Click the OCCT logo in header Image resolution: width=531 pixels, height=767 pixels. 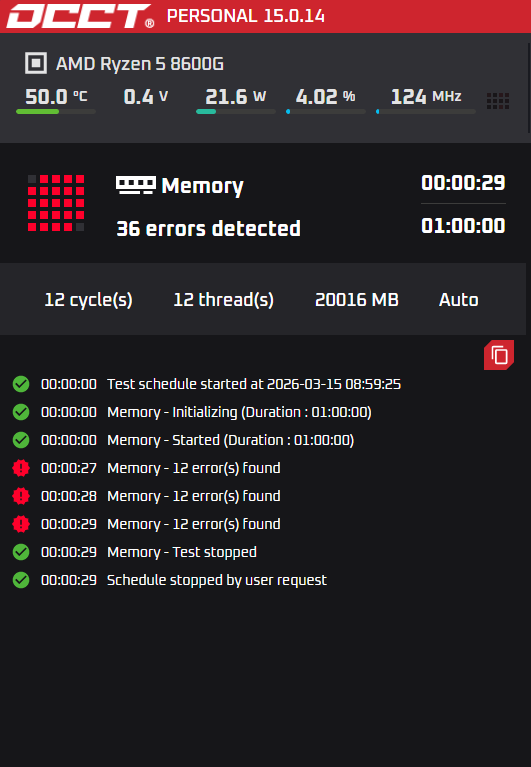coord(80,16)
